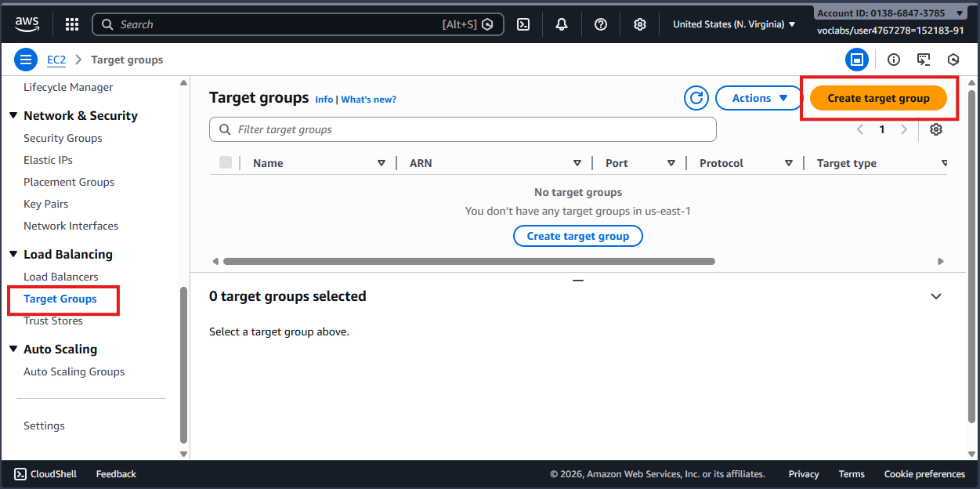The width and height of the screenshot is (980, 489).
Task: Toggle the hamburger navigation menu
Action: pyautogui.click(x=26, y=60)
